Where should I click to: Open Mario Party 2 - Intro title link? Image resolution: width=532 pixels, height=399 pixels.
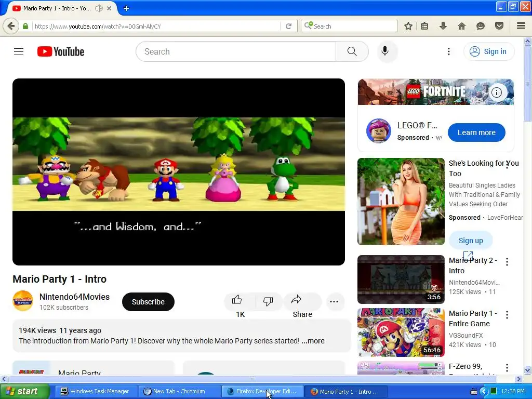click(x=473, y=265)
